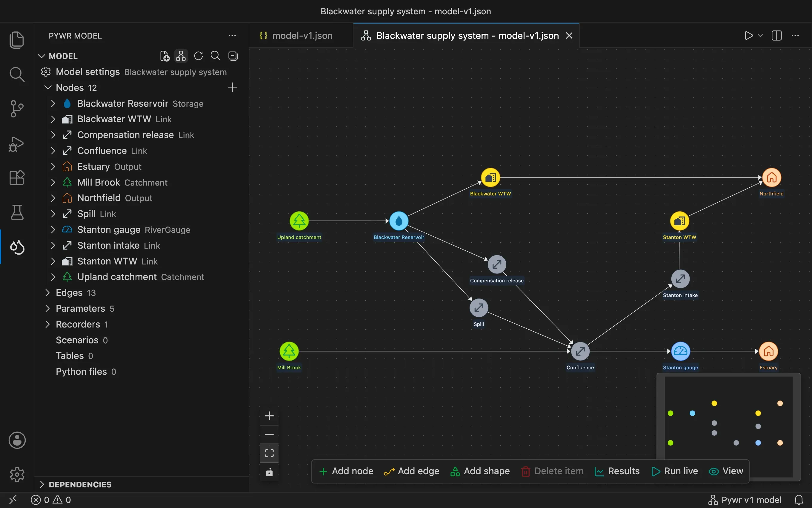Zoom out on the schematic canvas

pyautogui.click(x=269, y=434)
